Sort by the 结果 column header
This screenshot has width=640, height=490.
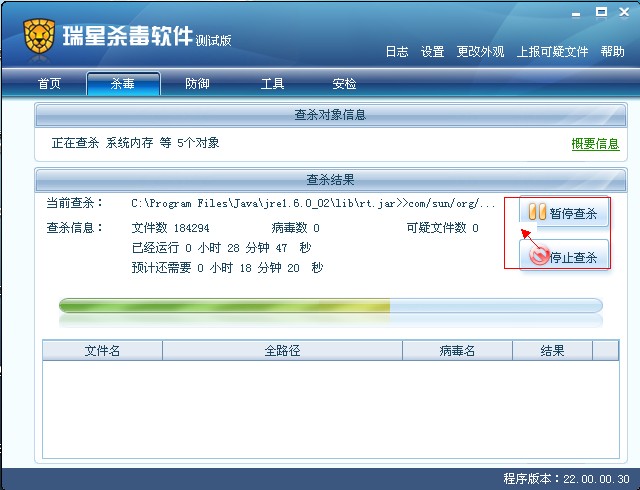tap(552, 350)
